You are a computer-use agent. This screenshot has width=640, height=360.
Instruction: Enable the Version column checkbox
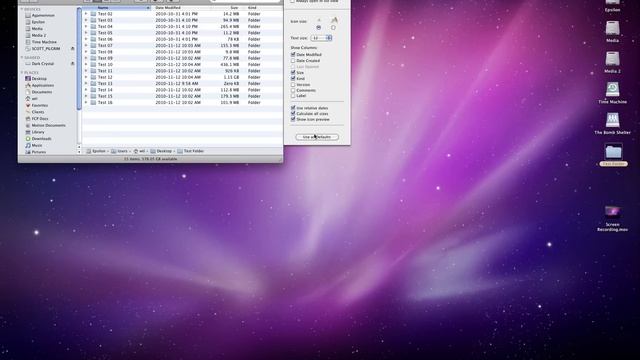coord(293,84)
